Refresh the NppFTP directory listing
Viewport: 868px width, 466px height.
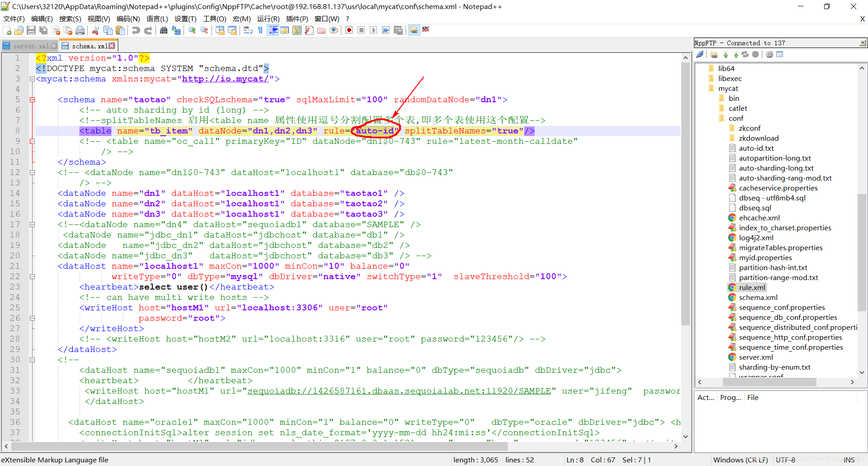coord(745,55)
